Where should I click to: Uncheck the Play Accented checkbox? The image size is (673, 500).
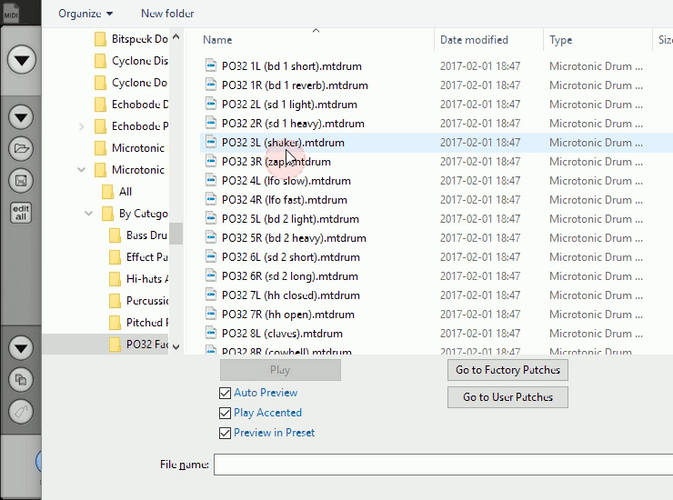point(225,413)
